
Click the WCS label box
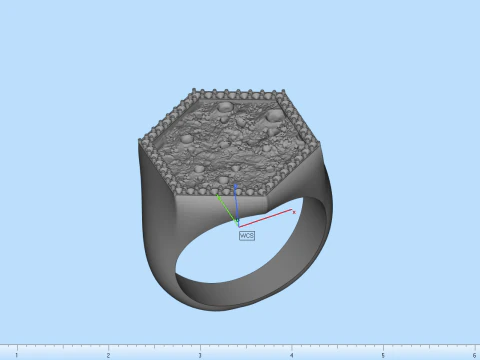[x=247, y=236]
